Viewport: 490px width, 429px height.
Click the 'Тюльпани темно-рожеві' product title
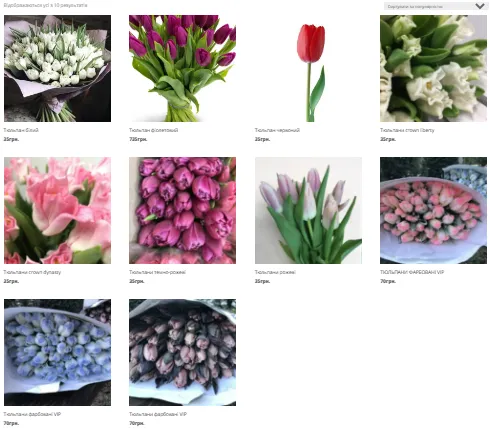[x=157, y=272]
